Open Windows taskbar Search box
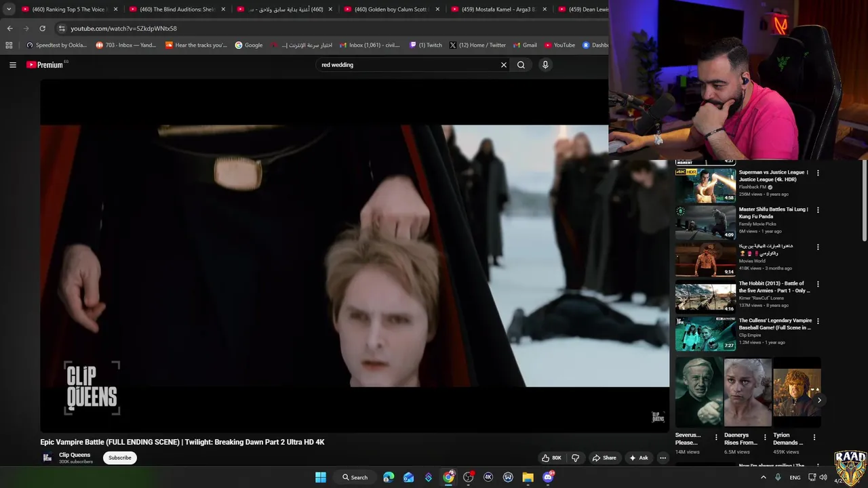 pyautogui.click(x=355, y=477)
